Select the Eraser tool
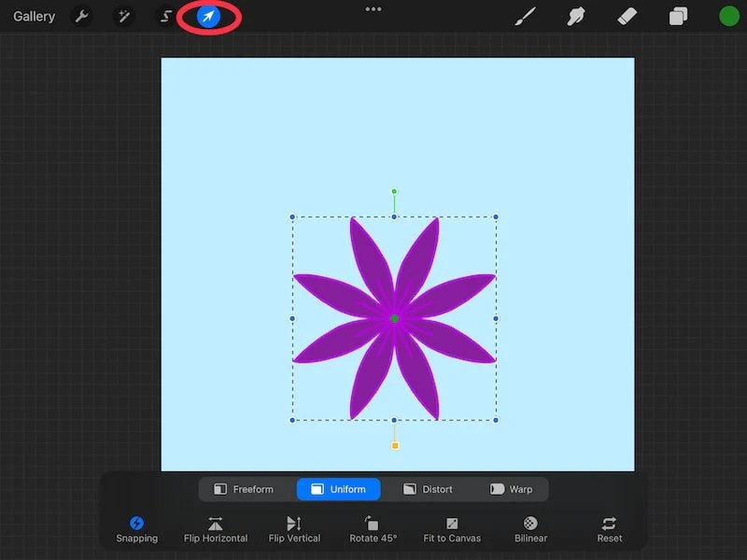Viewport: 747px width, 560px height. (627, 16)
